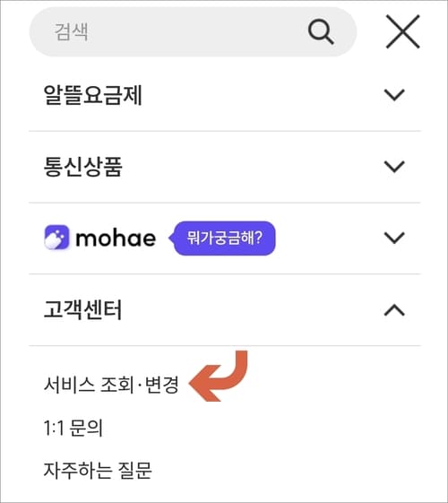Click the mohae wordmark text
The height and width of the screenshot is (503, 448).
point(116,238)
